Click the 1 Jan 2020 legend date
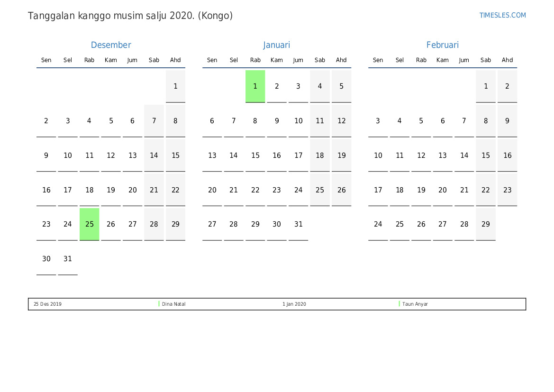Screen dimensions: 554x392 tap(294, 304)
